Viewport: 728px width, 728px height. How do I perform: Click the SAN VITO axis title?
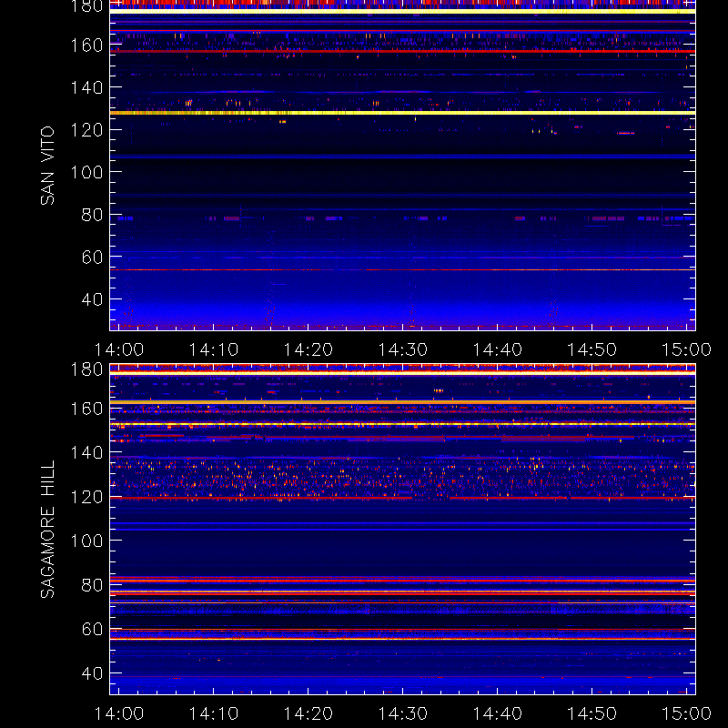click(x=47, y=166)
